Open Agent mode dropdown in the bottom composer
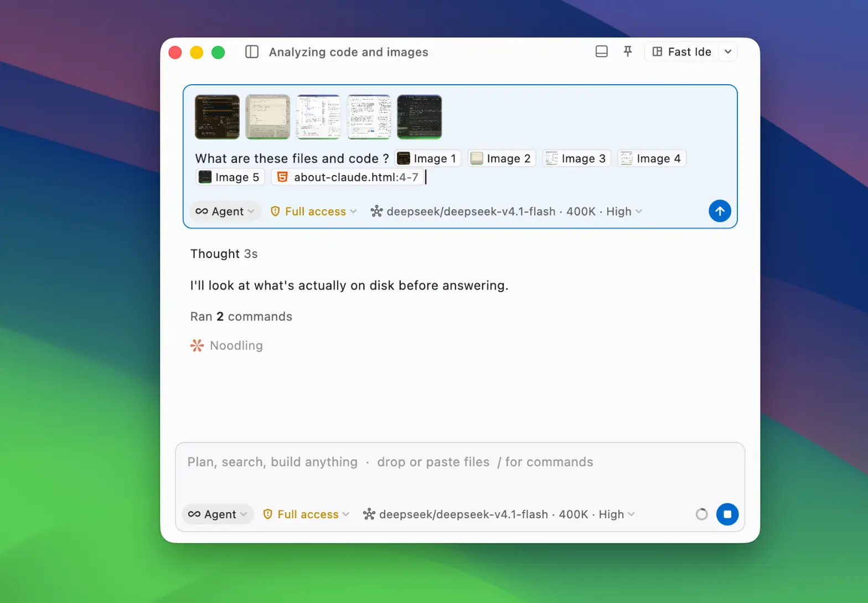The image size is (868, 603). tap(218, 514)
